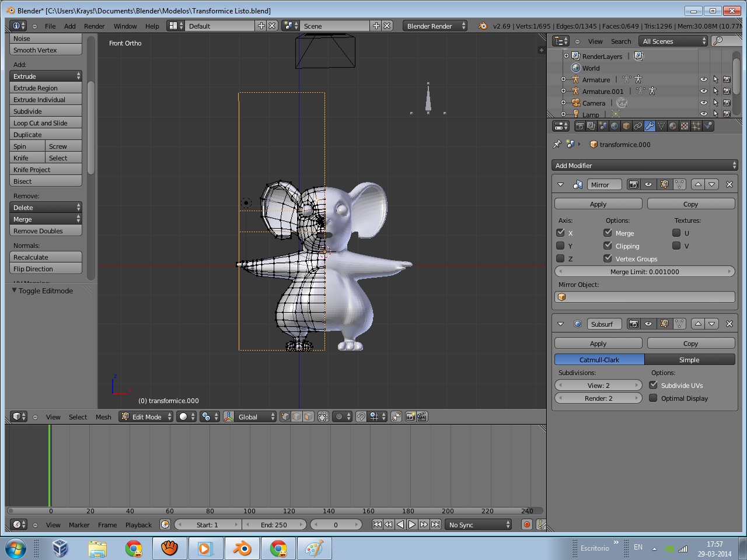Move the Subsurf modifier up in stack
The width and height of the screenshot is (747, 560).
point(698,324)
